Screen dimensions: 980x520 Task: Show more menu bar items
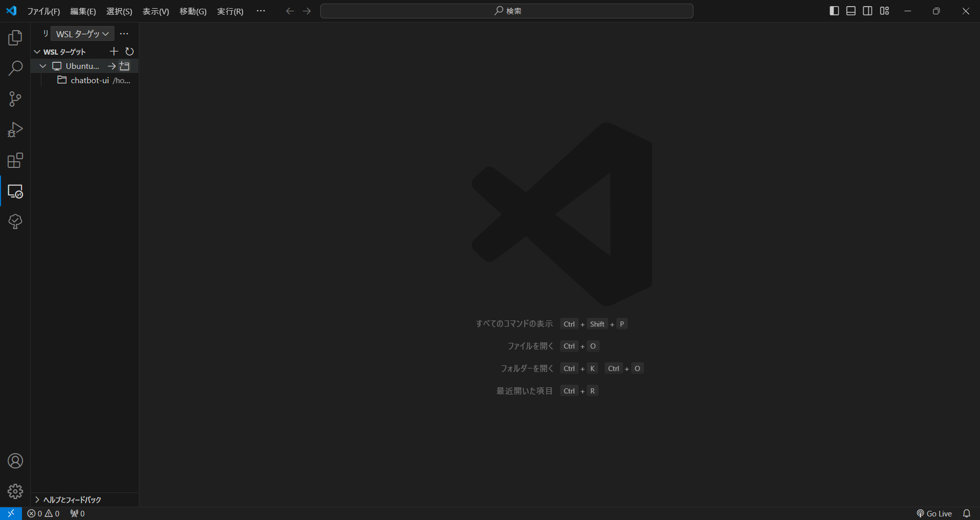(x=261, y=11)
